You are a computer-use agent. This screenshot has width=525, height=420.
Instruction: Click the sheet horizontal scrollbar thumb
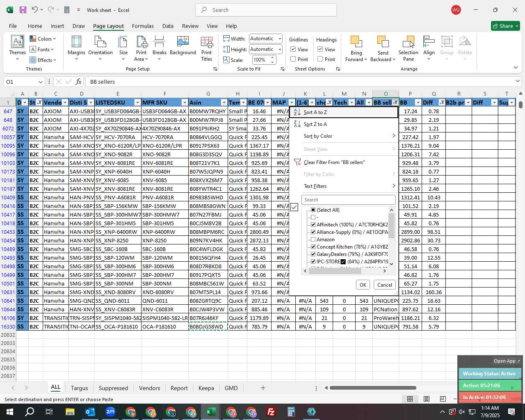click(x=373, y=388)
